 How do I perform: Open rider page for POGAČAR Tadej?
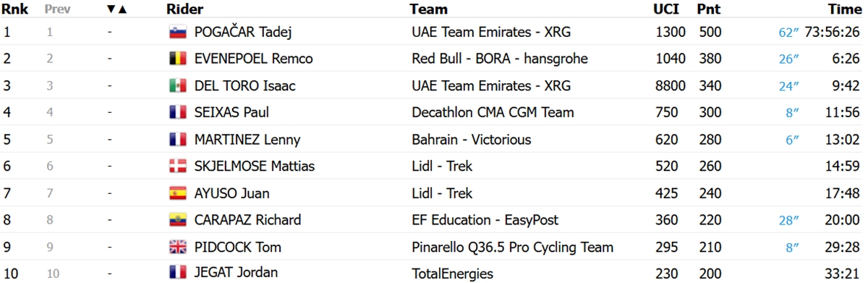[243, 32]
